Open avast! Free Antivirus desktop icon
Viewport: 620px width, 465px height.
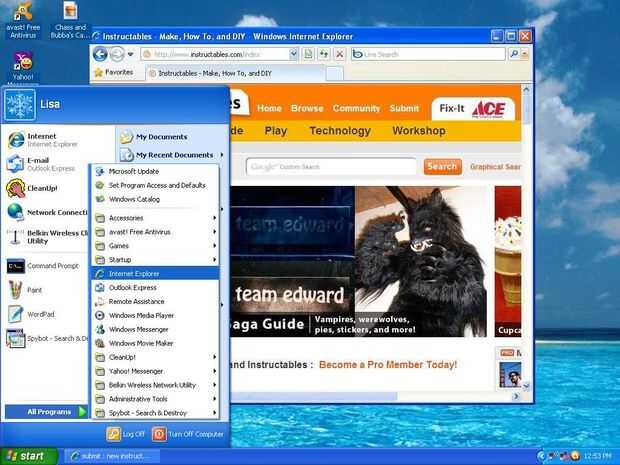[23, 20]
